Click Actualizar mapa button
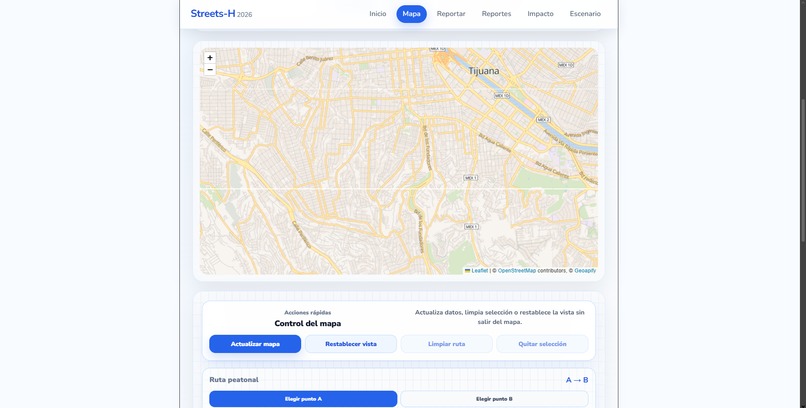The image size is (806, 408). tap(255, 344)
